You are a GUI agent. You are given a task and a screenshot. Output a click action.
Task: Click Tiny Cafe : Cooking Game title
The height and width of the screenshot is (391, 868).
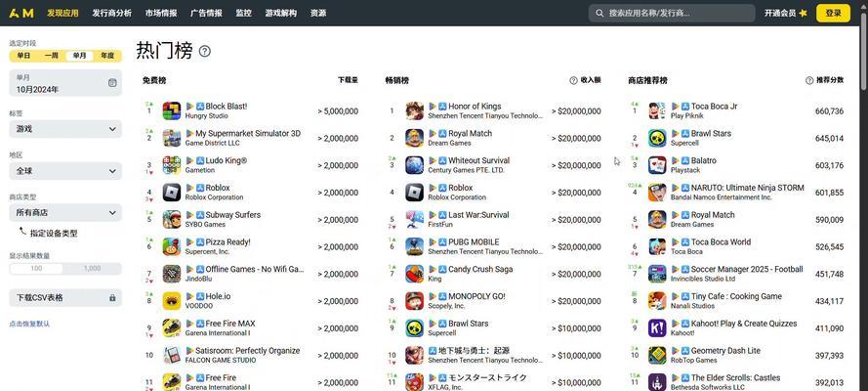click(736, 296)
